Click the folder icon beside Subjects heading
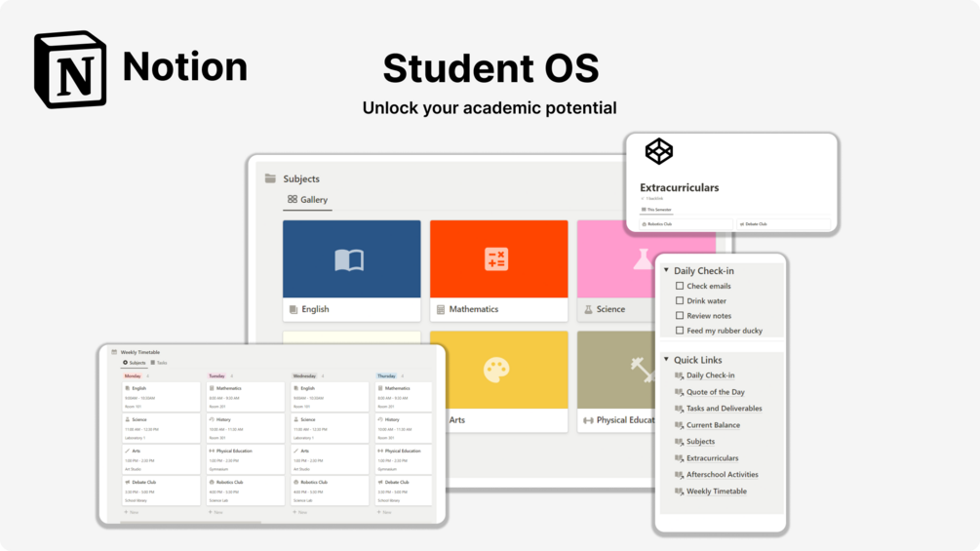This screenshot has height=551, width=980. tap(270, 178)
